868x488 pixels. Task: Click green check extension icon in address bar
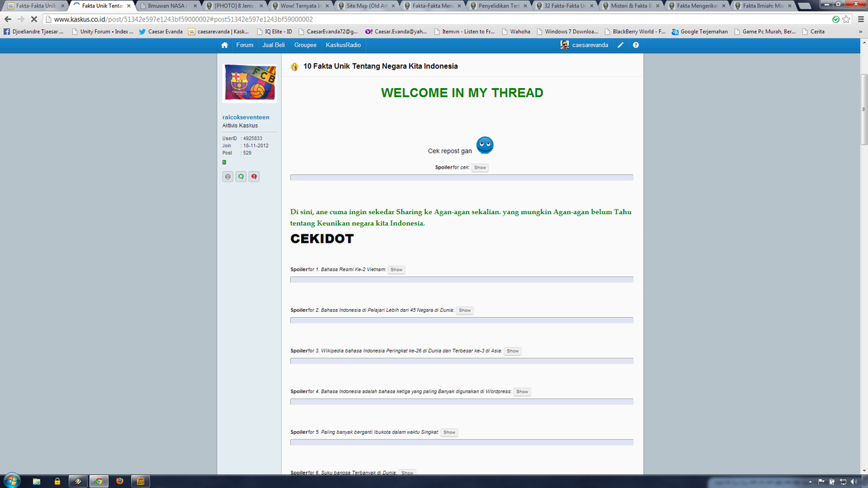(x=836, y=19)
